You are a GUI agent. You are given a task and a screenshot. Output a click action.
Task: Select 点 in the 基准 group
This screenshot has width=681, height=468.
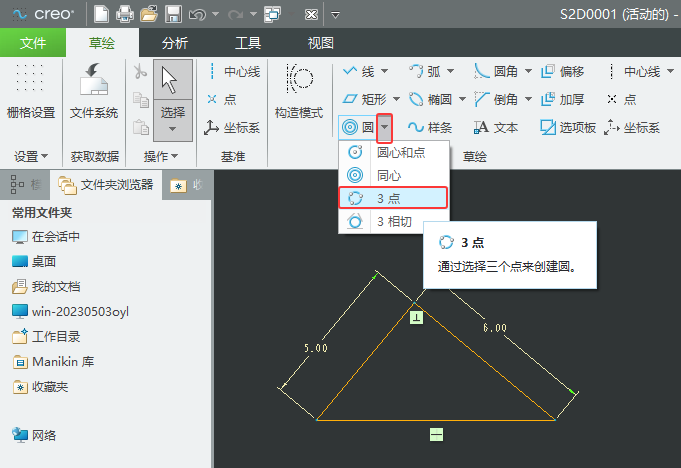(221, 99)
